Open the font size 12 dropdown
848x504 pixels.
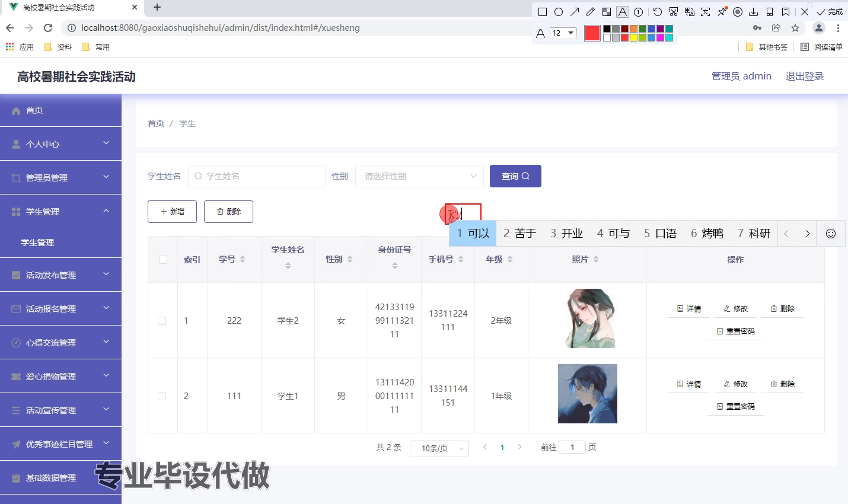(563, 33)
